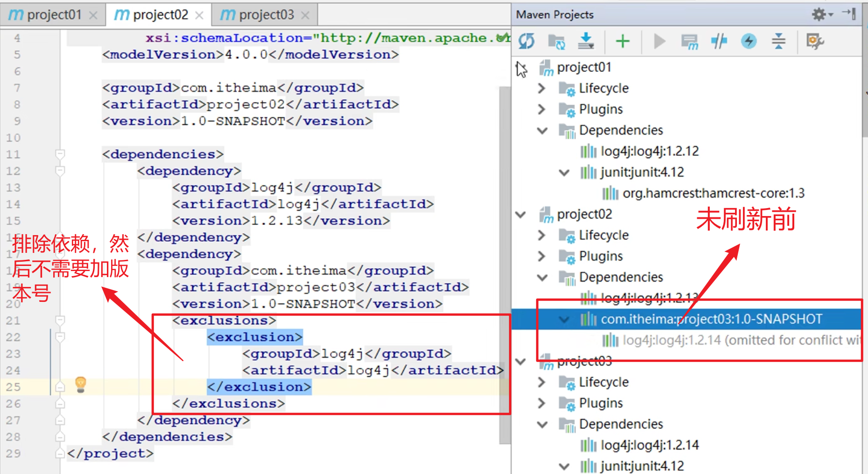
Task: Click the 1.2.13 version text on line 15
Action: click(x=277, y=221)
